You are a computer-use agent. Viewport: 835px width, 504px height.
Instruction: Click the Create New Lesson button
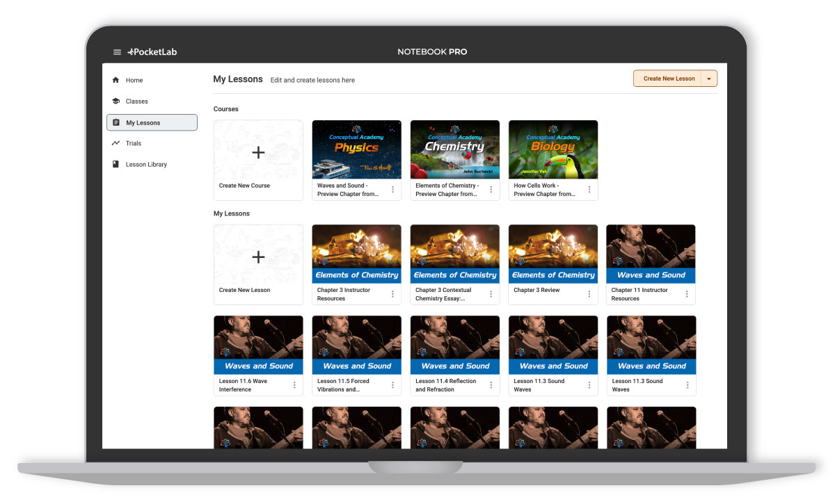coord(668,79)
